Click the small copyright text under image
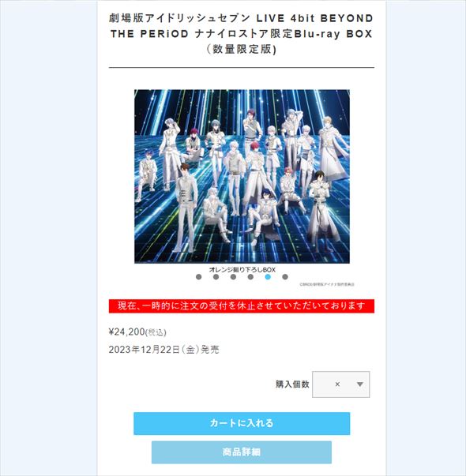The height and width of the screenshot is (476, 466). [327, 284]
